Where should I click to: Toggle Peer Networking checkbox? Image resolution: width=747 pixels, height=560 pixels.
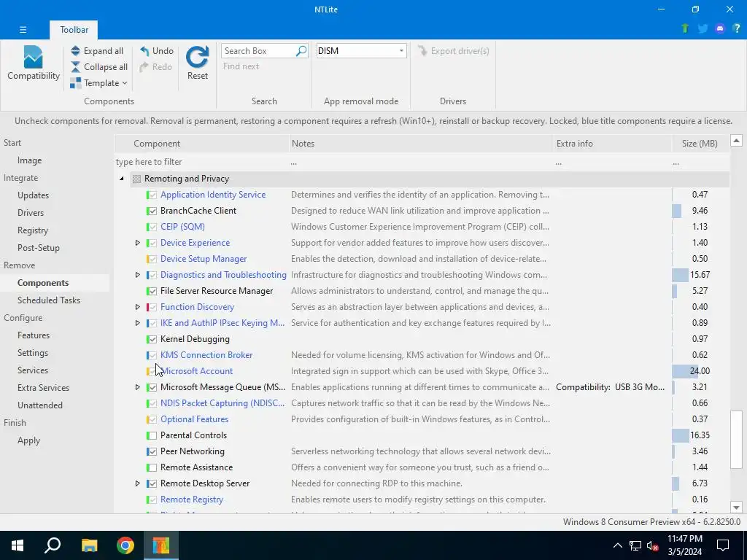(x=152, y=451)
